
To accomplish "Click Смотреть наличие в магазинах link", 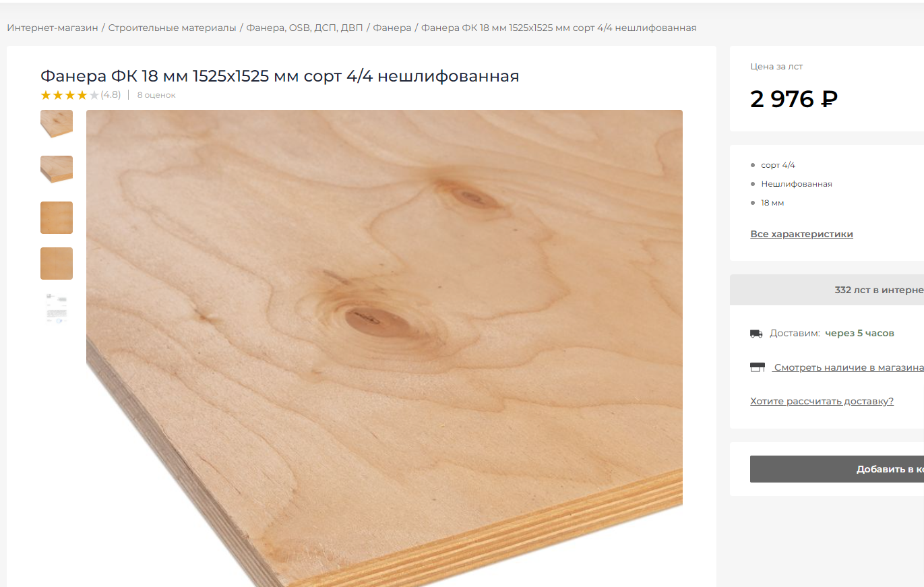I will (848, 367).
